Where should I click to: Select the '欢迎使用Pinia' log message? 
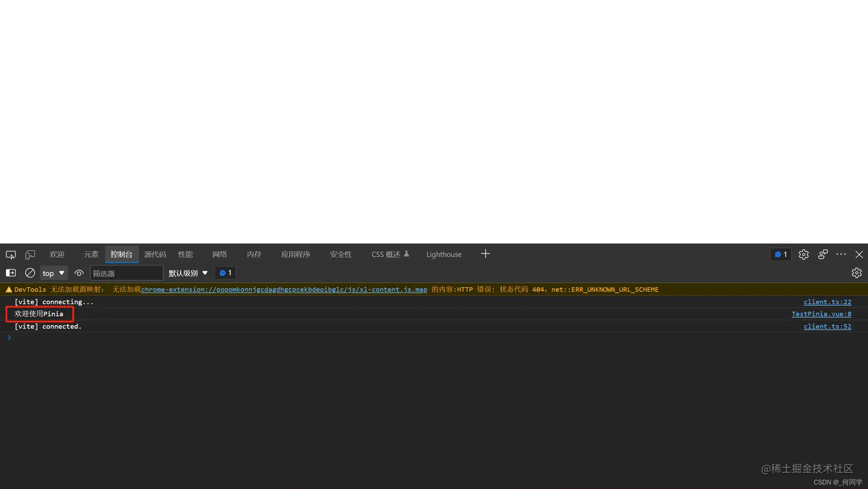point(39,314)
